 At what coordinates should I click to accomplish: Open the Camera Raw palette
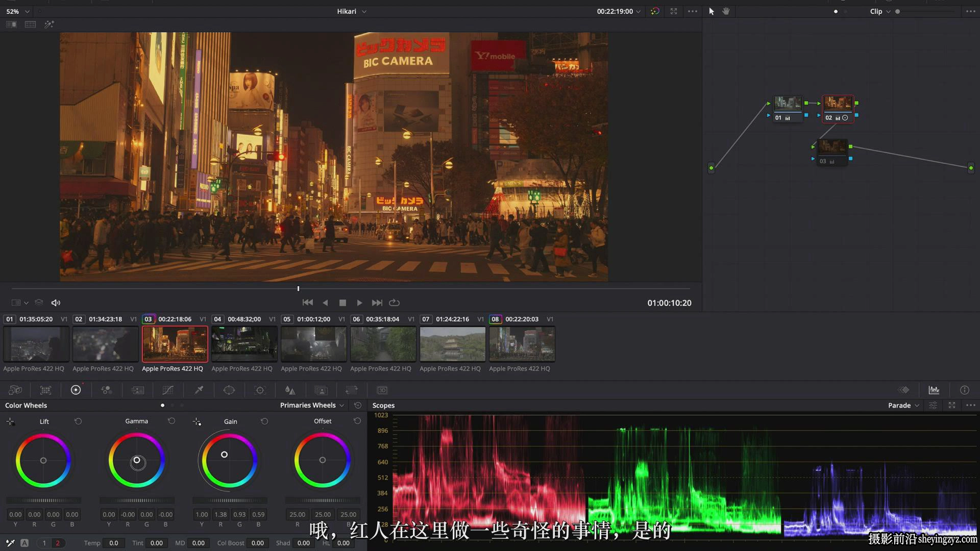pyautogui.click(x=15, y=390)
